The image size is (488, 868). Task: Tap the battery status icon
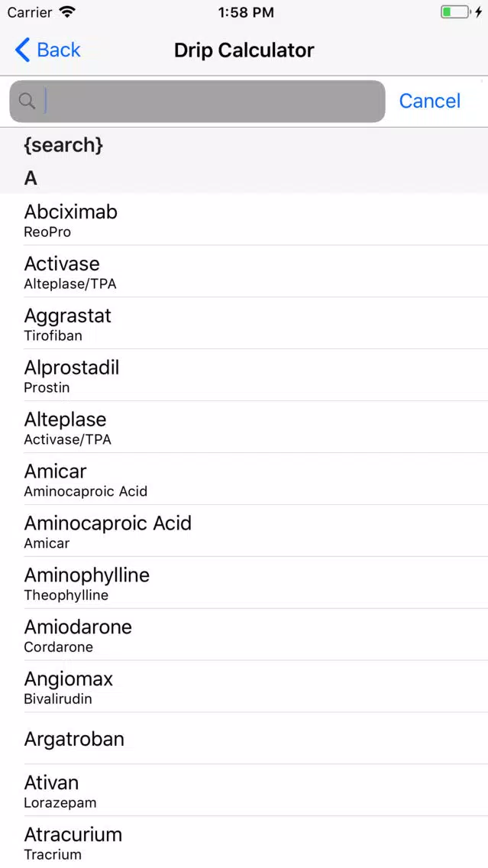tap(455, 12)
